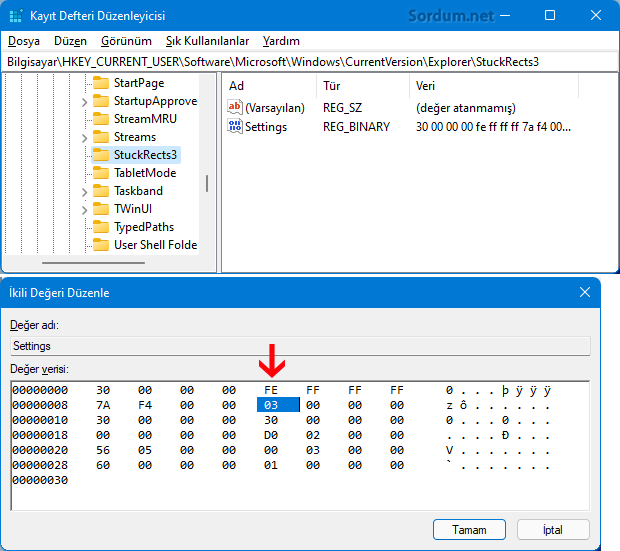Expand the TWinUI tree node
The height and width of the screenshot is (551, 620).
tap(84, 210)
